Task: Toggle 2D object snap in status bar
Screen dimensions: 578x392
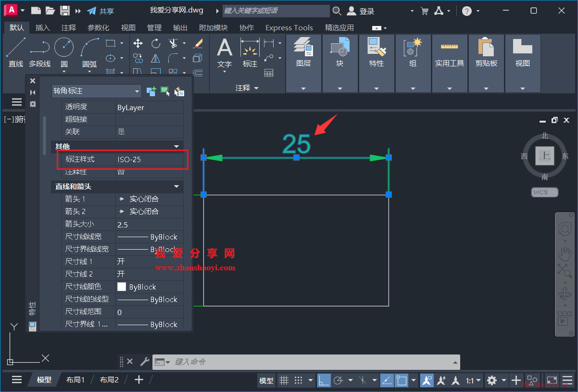Action: point(401,380)
